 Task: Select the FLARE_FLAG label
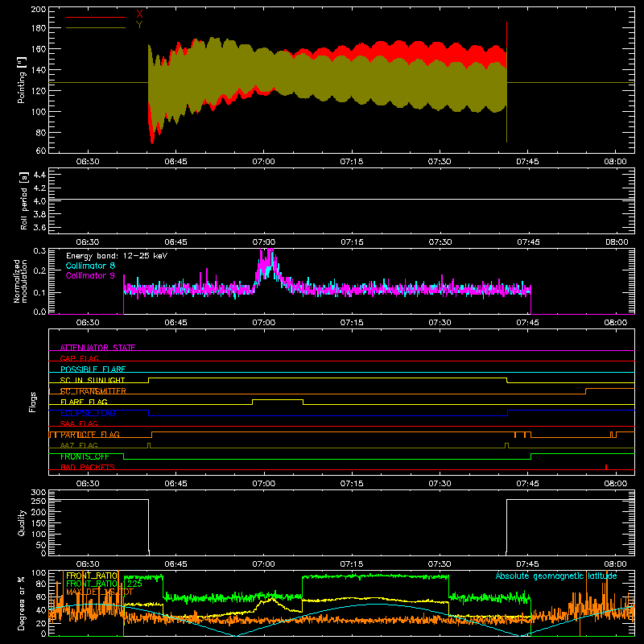(x=84, y=402)
